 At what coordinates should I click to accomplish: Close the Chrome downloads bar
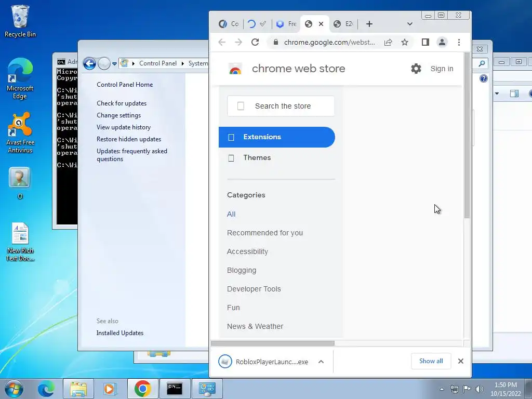click(x=460, y=361)
